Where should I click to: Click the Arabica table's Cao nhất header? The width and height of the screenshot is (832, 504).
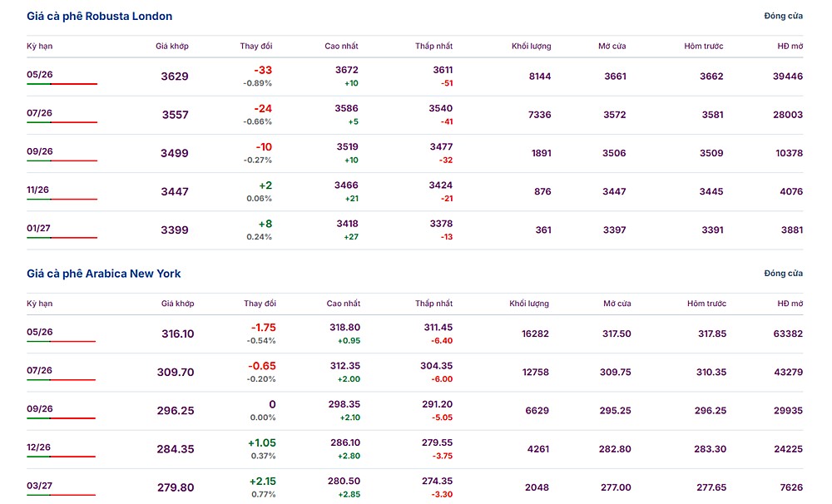click(x=343, y=304)
